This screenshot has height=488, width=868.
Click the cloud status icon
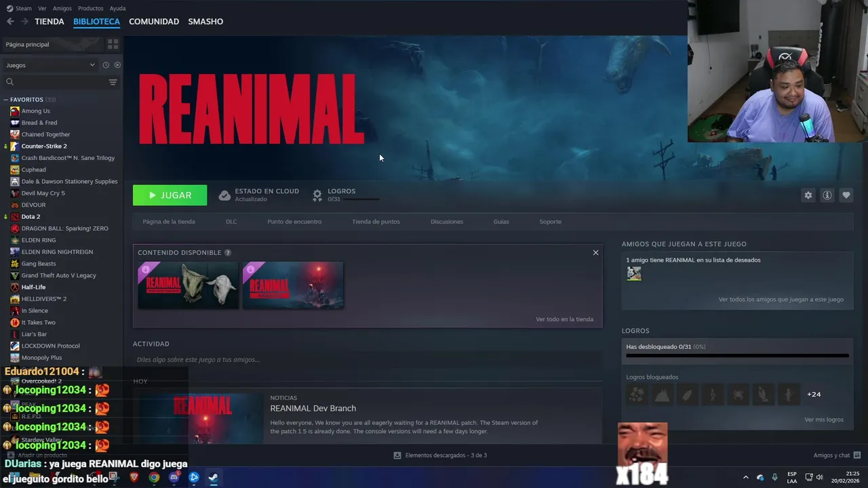point(224,195)
